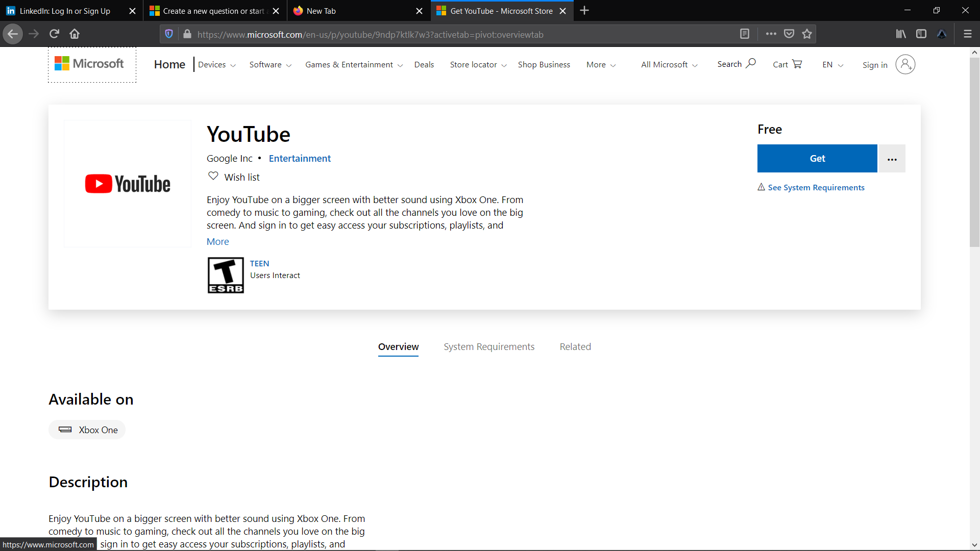The width and height of the screenshot is (980, 551).
Task: Open the Firefox hamburger menu
Action: [x=967, y=34]
